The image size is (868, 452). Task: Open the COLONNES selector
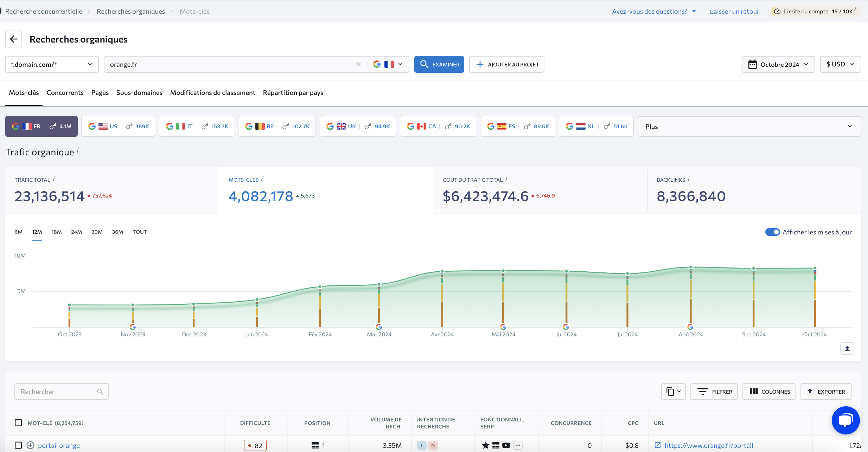point(769,392)
